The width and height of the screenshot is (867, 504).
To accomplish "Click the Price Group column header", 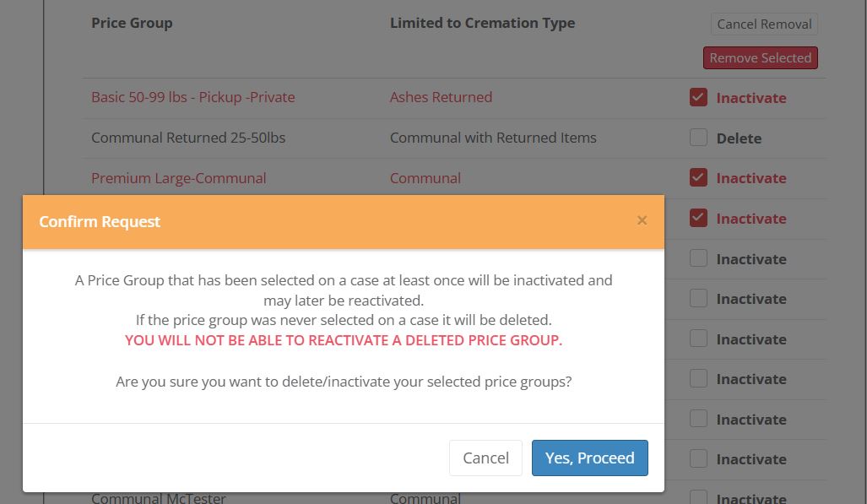I will [x=132, y=23].
